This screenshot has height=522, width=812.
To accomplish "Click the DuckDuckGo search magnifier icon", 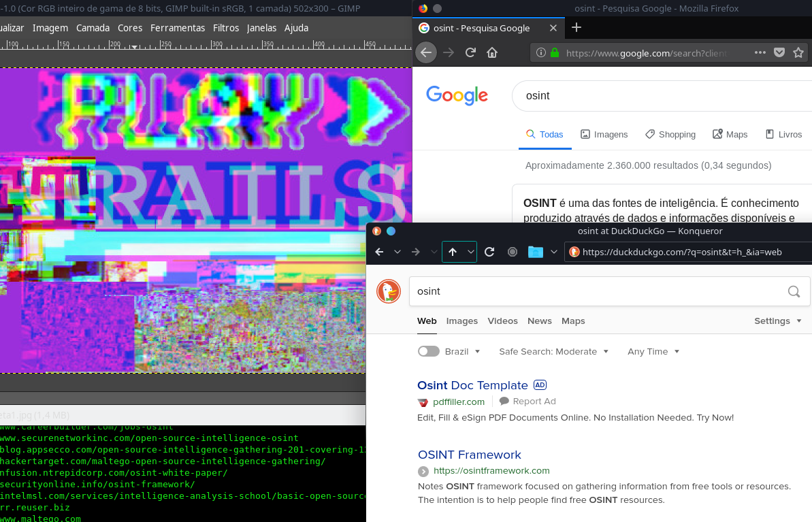I will [x=794, y=291].
